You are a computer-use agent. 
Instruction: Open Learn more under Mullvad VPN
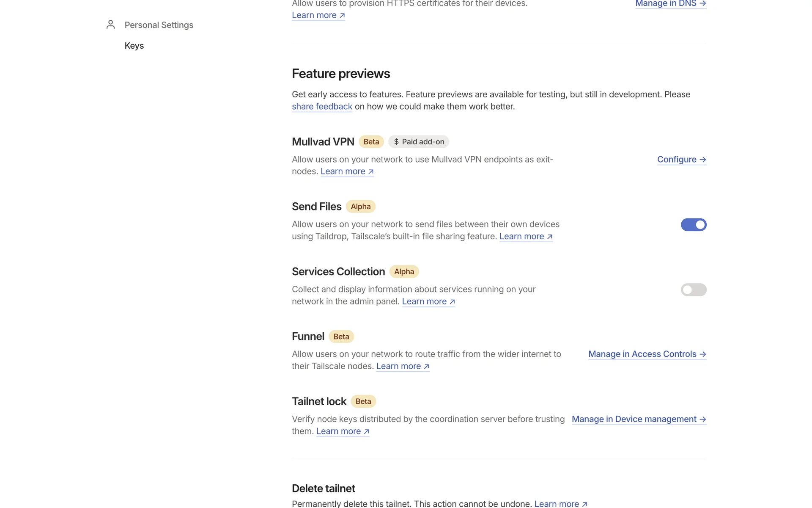[347, 171]
